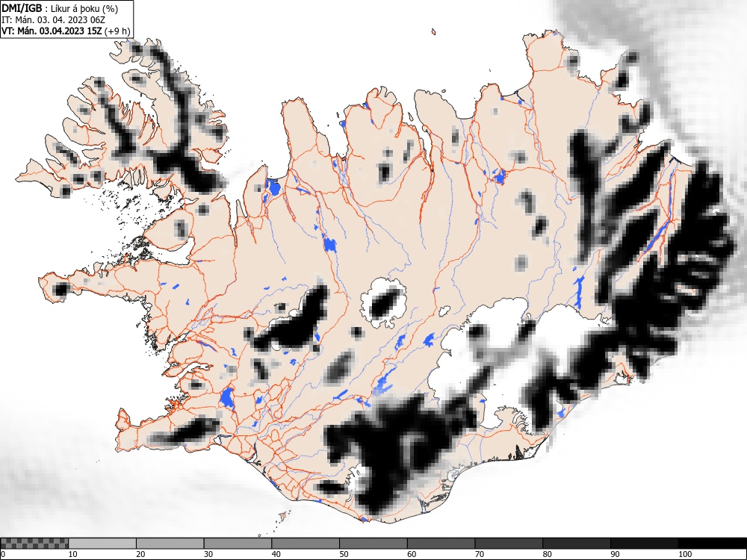Select the 50–60% legend swatch
This screenshot has height=560, width=747.
pos(373,544)
